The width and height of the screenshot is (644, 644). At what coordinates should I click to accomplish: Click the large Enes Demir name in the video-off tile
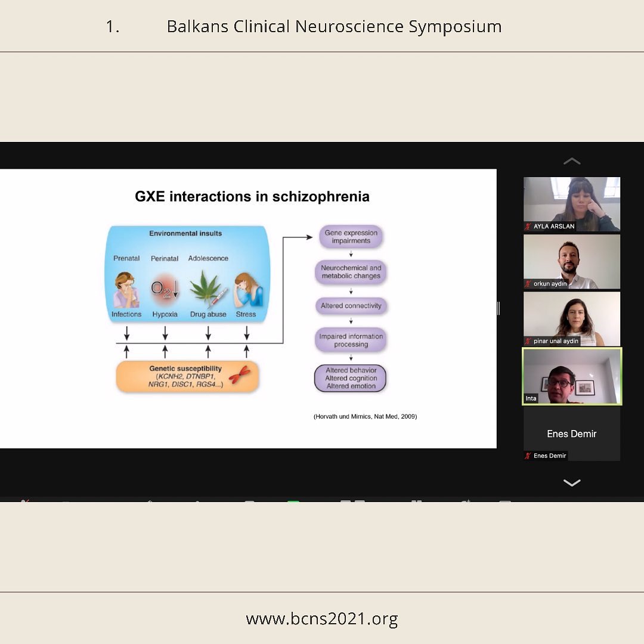pos(571,434)
